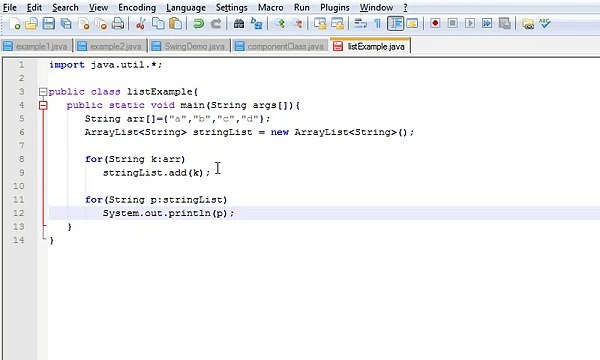Open the Encoding menu
600x360 pixels.
pos(137,7)
